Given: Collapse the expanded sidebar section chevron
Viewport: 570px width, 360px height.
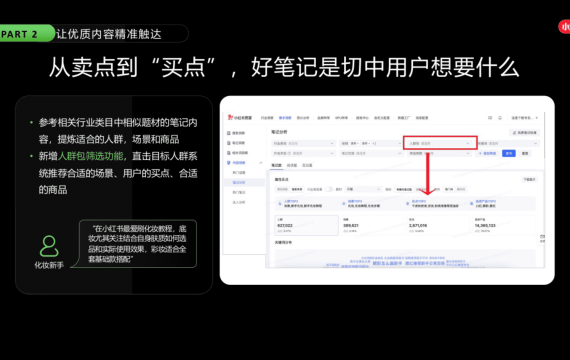Looking at the screenshot, I should coord(261,163).
